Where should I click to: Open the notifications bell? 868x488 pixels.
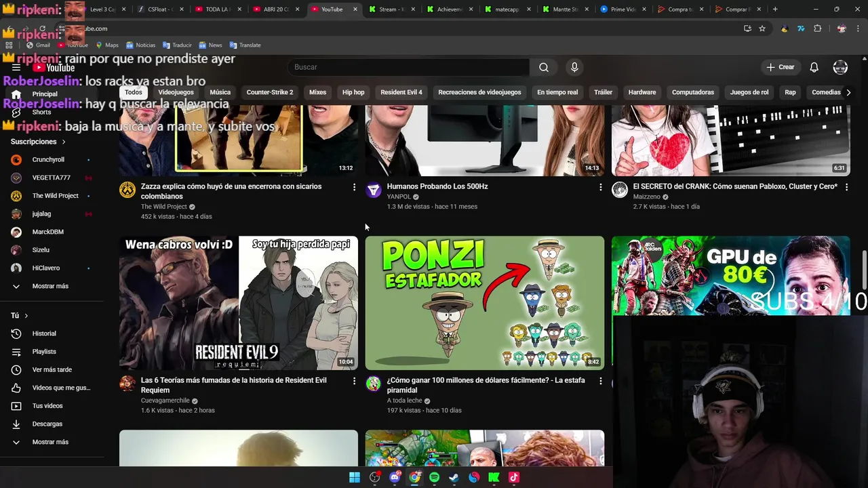[x=814, y=67]
